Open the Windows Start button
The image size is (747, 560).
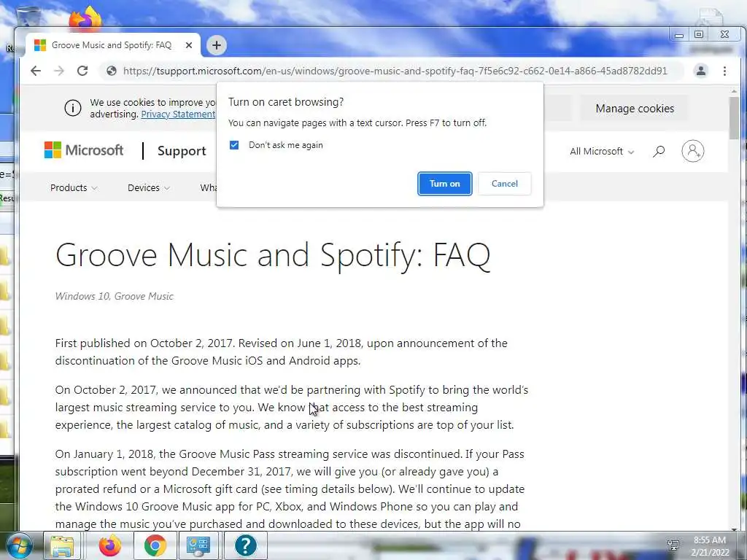point(20,545)
